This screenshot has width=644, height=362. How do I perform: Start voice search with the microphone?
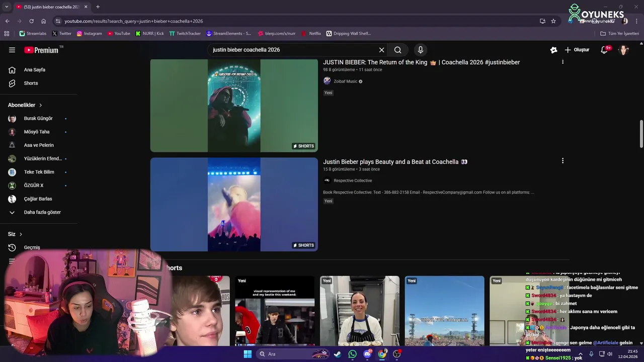tap(421, 50)
